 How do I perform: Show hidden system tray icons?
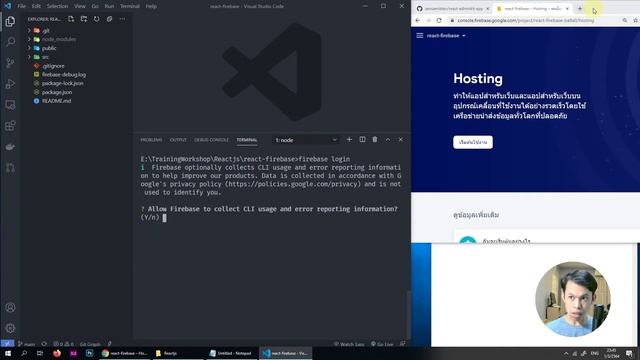click(x=566, y=353)
